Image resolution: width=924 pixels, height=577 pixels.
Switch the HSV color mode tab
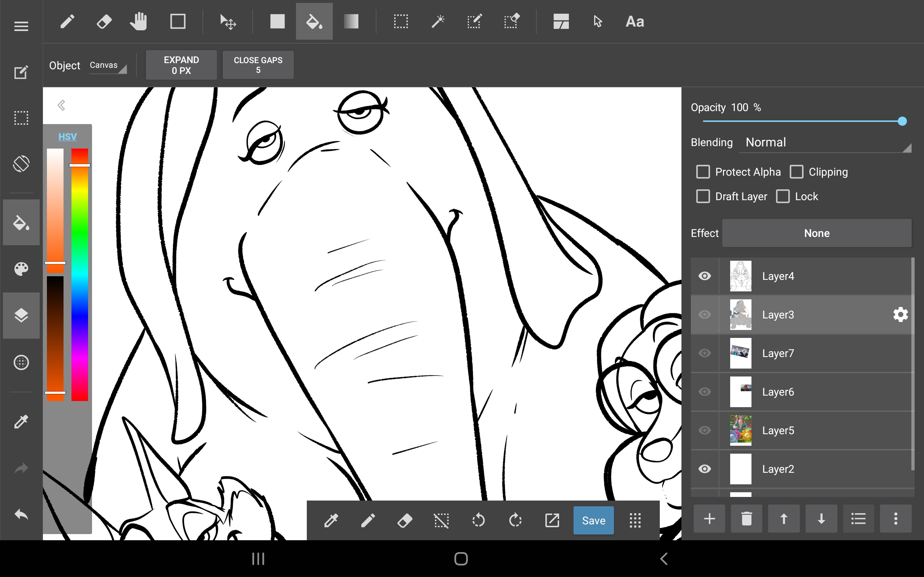pos(67,137)
